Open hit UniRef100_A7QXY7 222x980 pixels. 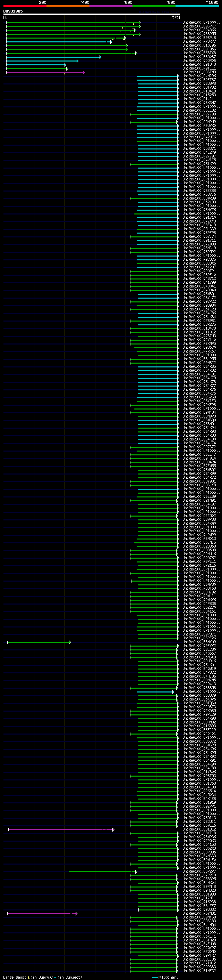pyautogui.click(x=199, y=41)
